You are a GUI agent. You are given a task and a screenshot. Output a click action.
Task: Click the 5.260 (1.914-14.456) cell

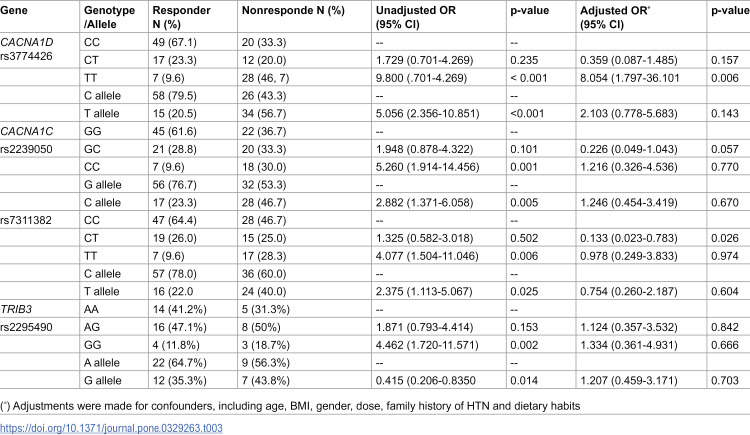tap(427, 167)
